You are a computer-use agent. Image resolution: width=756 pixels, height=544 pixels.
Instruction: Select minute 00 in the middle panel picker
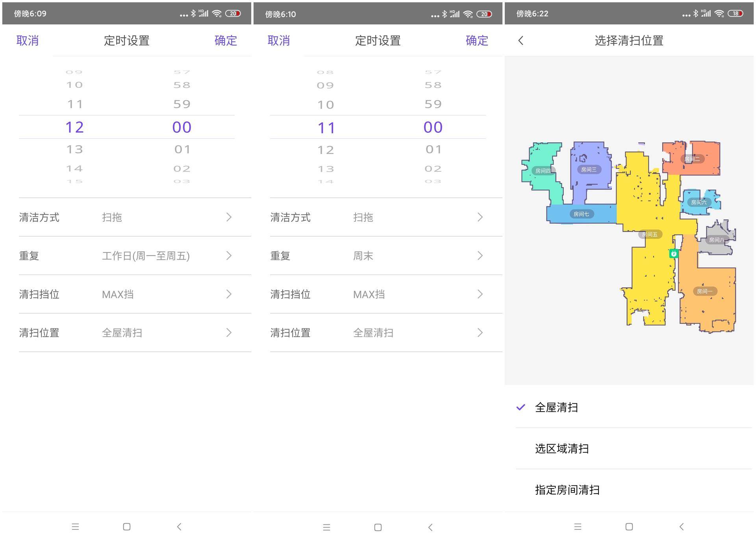pyautogui.click(x=433, y=126)
